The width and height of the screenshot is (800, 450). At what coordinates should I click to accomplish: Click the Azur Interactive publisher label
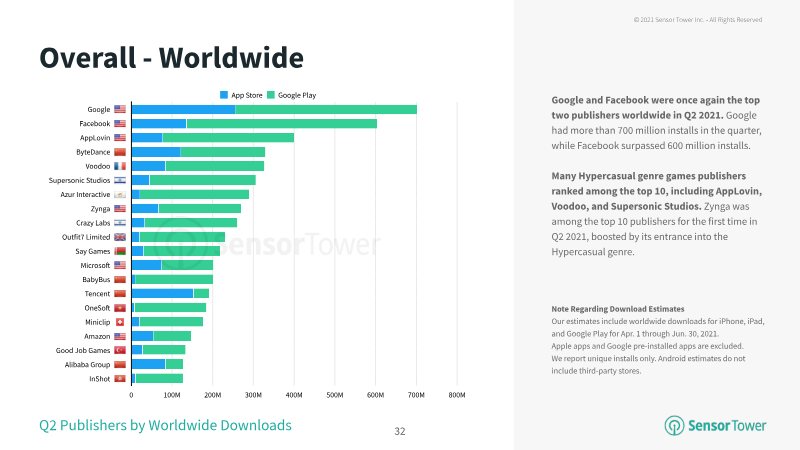(85, 194)
